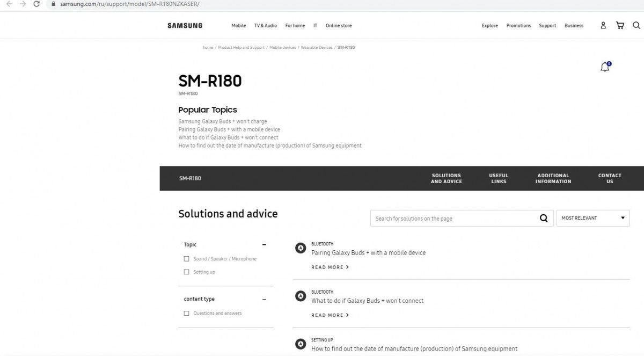Tick the Questions and answers checkbox
Viewport: 644px width, 356px height.
click(x=187, y=313)
